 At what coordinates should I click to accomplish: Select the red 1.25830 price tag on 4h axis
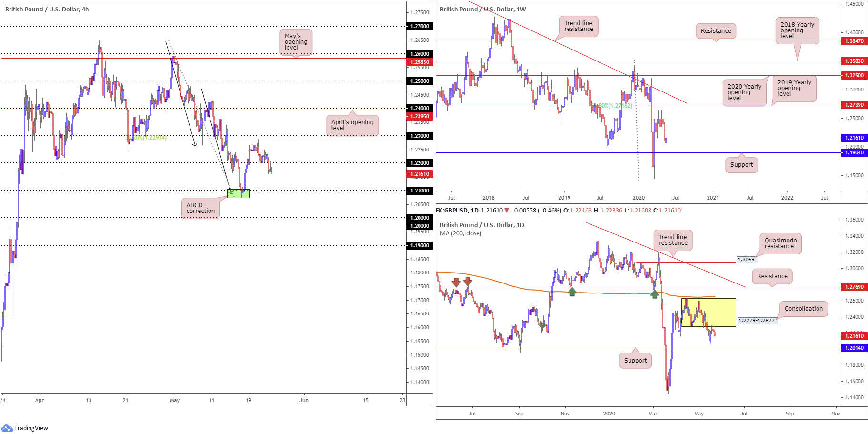pyautogui.click(x=419, y=62)
